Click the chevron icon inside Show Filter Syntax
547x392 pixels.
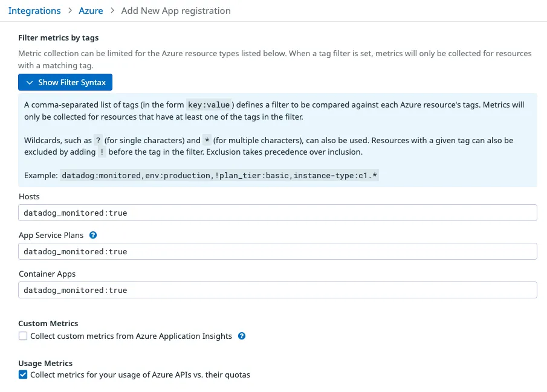click(30, 83)
